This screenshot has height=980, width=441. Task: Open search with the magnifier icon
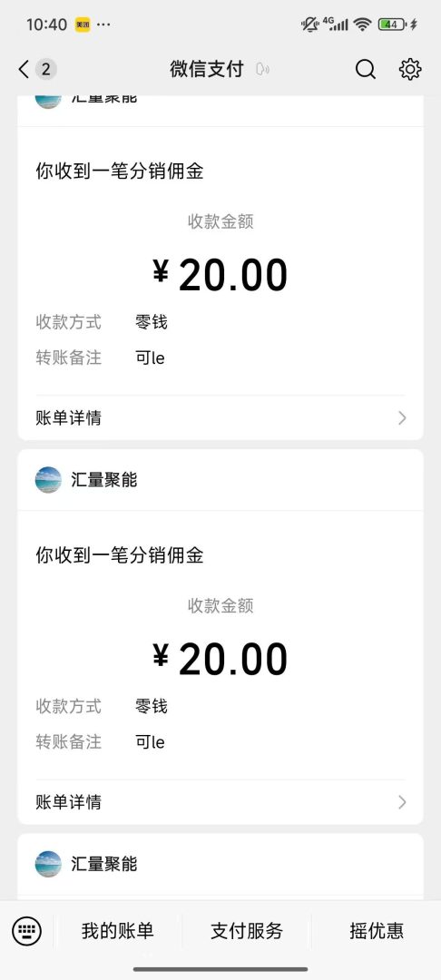coord(366,69)
